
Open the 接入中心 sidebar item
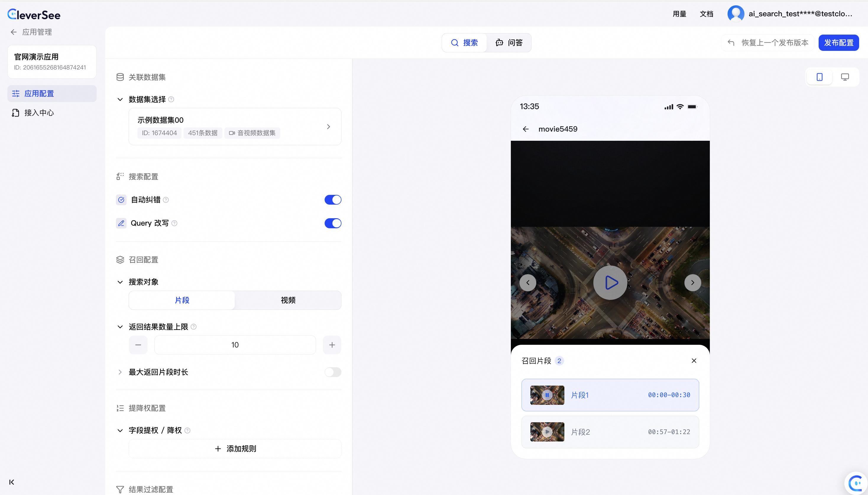(52, 113)
